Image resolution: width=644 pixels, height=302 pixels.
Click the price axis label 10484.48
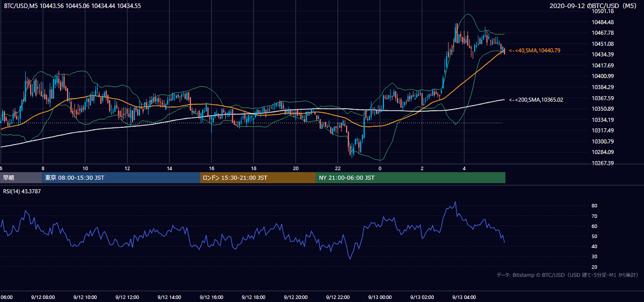(x=602, y=22)
